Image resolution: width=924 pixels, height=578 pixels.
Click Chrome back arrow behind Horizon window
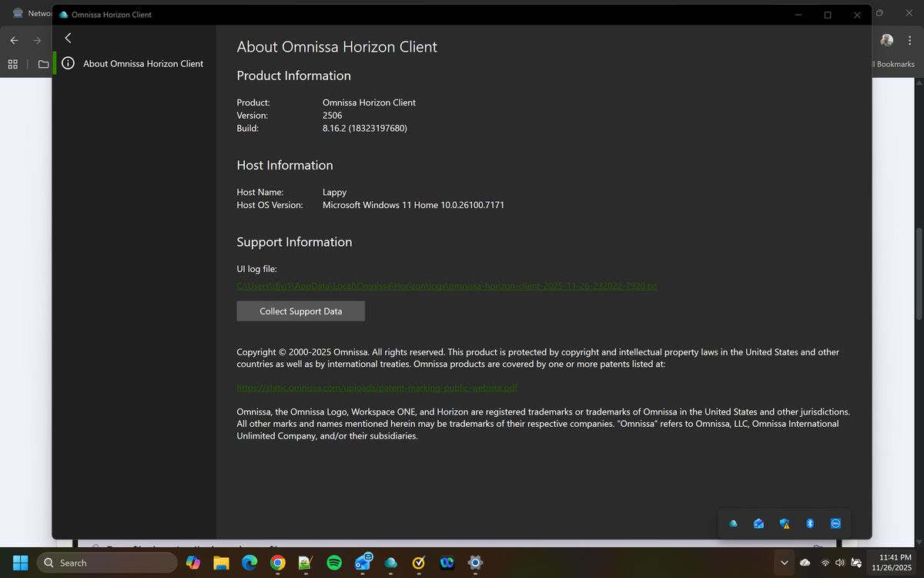(14, 40)
